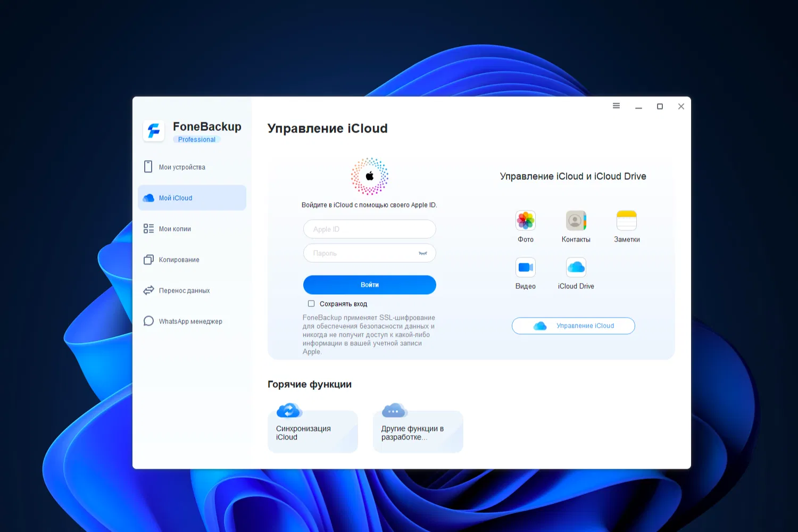This screenshot has height=532, width=798.
Task: Click the FoneBackup logo icon
Action: (x=154, y=130)
